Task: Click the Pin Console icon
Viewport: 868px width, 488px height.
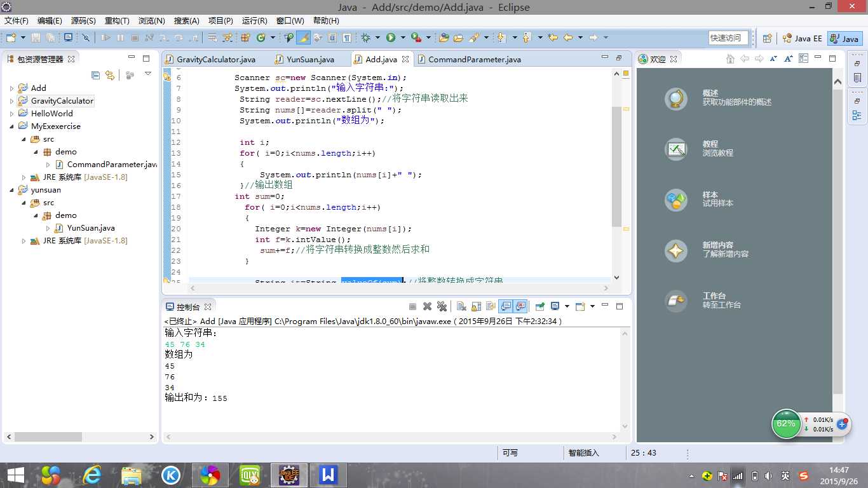Action: point(539,306)
